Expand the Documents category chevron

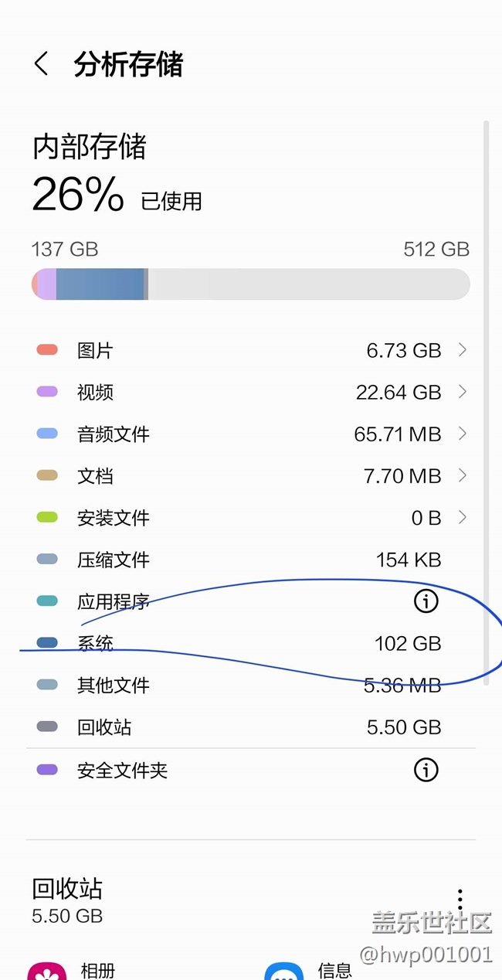pos(462,475)
